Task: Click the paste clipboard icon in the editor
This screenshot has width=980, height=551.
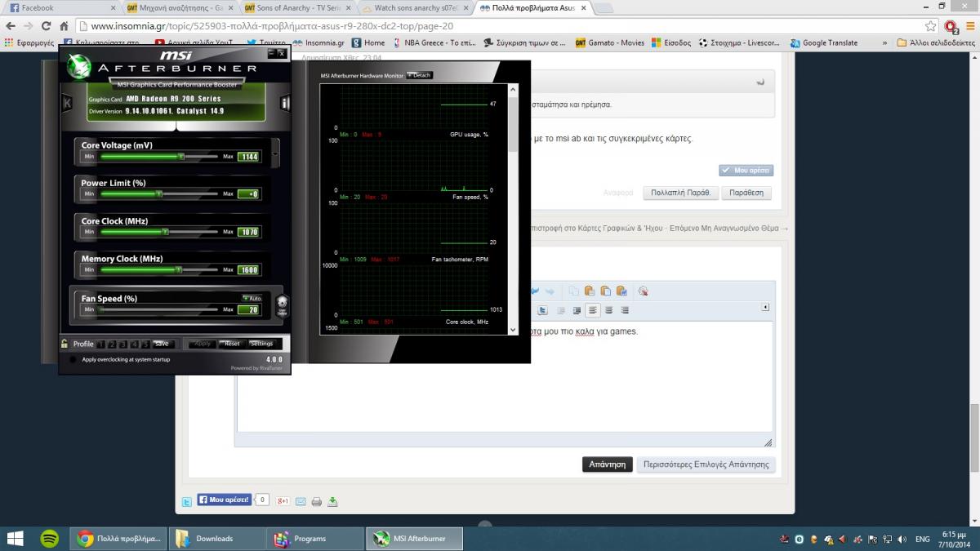Action: [590, 291]
